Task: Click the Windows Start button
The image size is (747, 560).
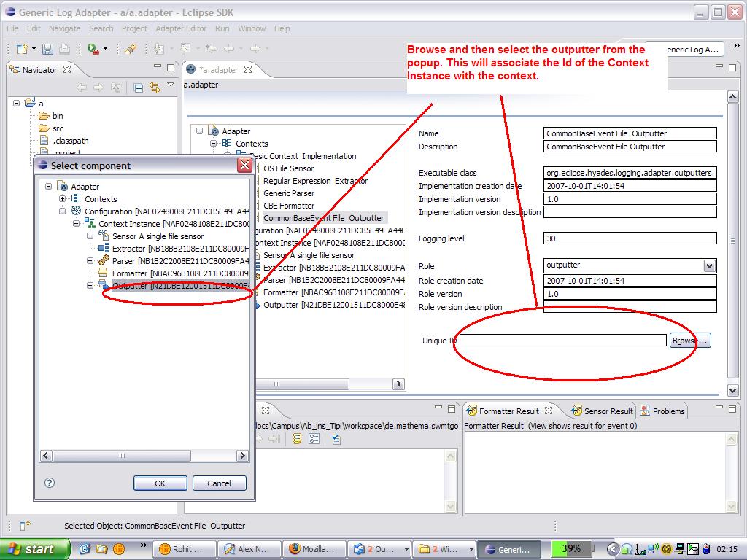Action: [x=35, y=549]
